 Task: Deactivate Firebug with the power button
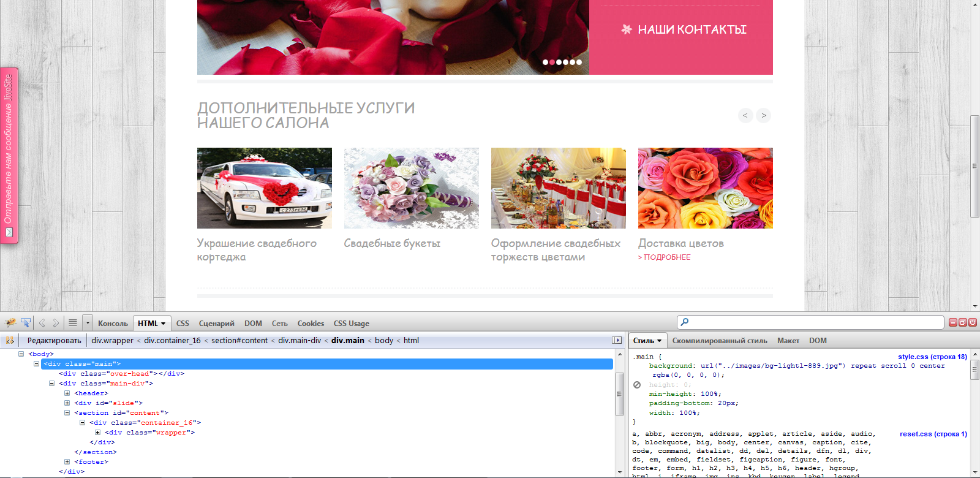click(x=973, y=322)
